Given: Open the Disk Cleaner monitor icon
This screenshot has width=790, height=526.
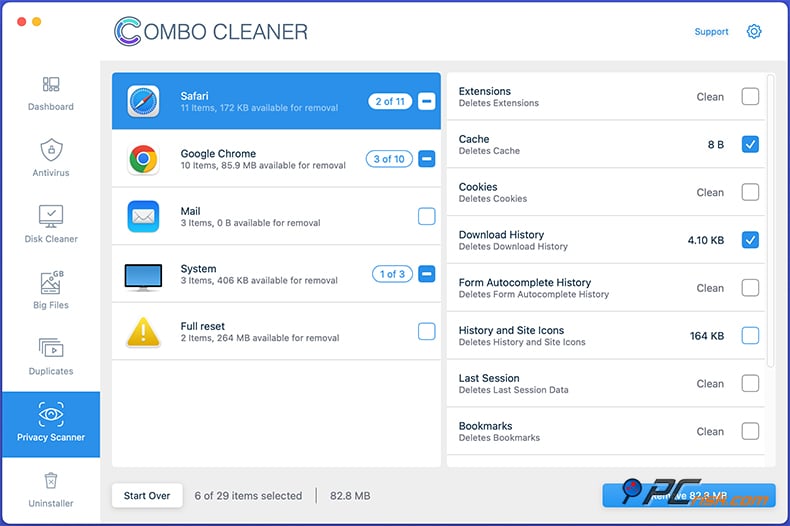Looking at the screenshot, I should pos(51,216).
